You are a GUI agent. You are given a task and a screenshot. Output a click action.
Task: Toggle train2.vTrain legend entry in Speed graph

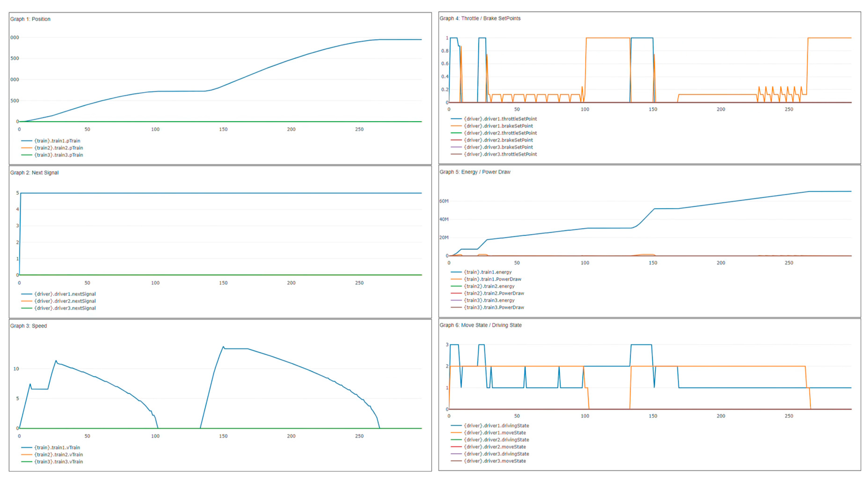click(52, 454)
